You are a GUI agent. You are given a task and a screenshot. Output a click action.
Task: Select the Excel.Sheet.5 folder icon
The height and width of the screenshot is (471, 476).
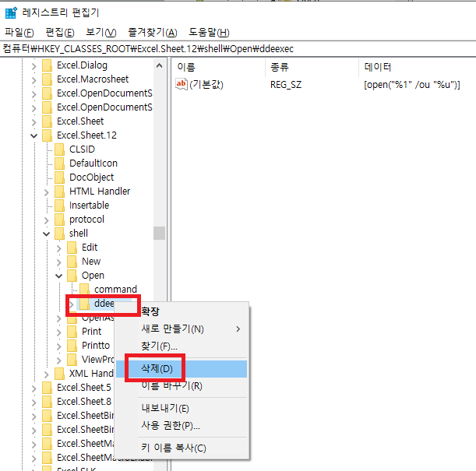pos(47,388)
